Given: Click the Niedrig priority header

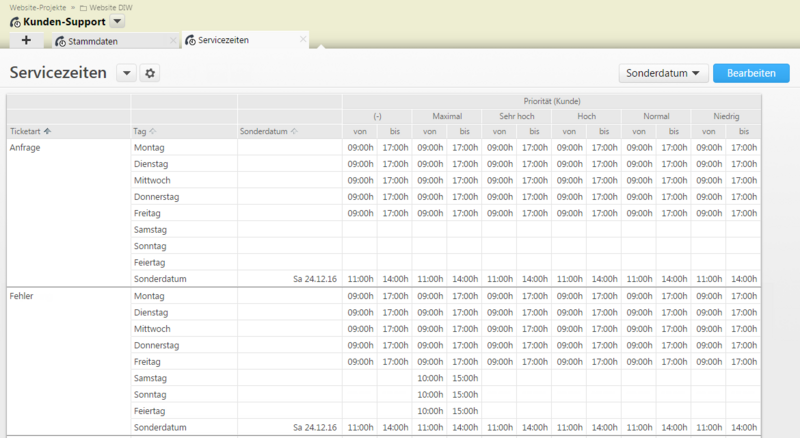Looking at the screenshot, I should (726, 116).
